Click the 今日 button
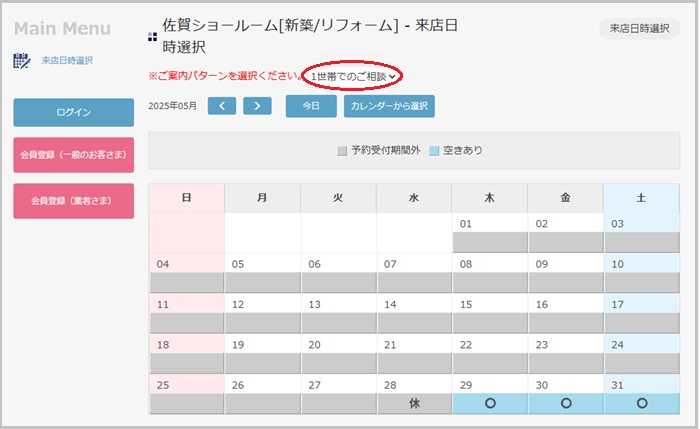The width and height of the screenshot is (700, 429). [311, 106]
